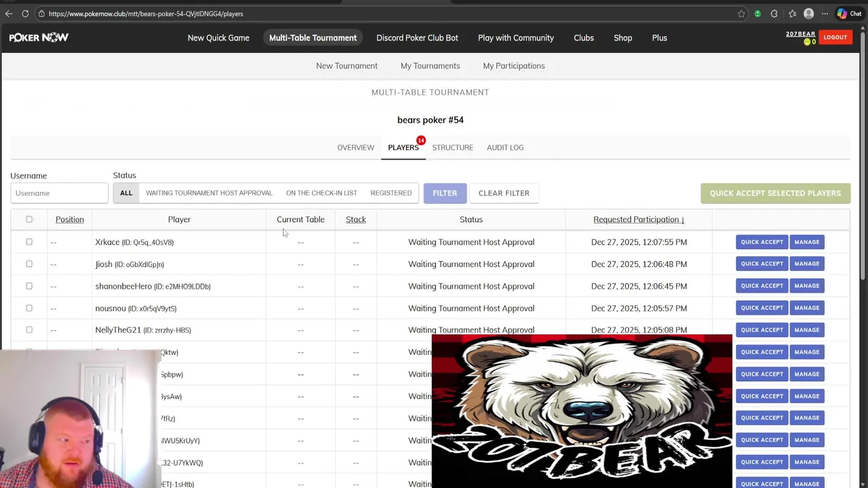Switch to the Audit Log tab
The image size is (868, 488).
(505, 148)
